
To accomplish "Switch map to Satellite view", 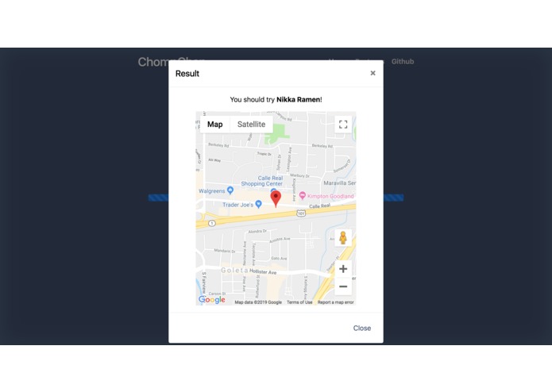I will pyautogui.click(x=251, y=125).
